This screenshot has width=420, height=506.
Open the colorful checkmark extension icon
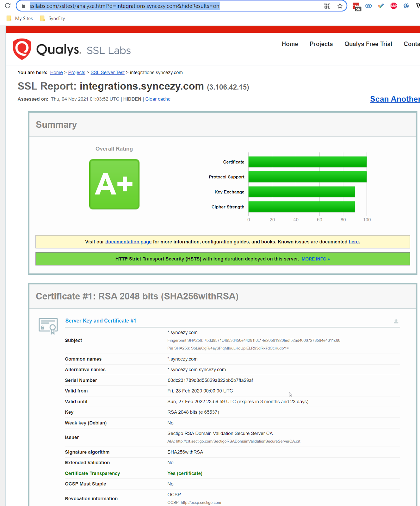pyautogui.click(x=381, y=6)
